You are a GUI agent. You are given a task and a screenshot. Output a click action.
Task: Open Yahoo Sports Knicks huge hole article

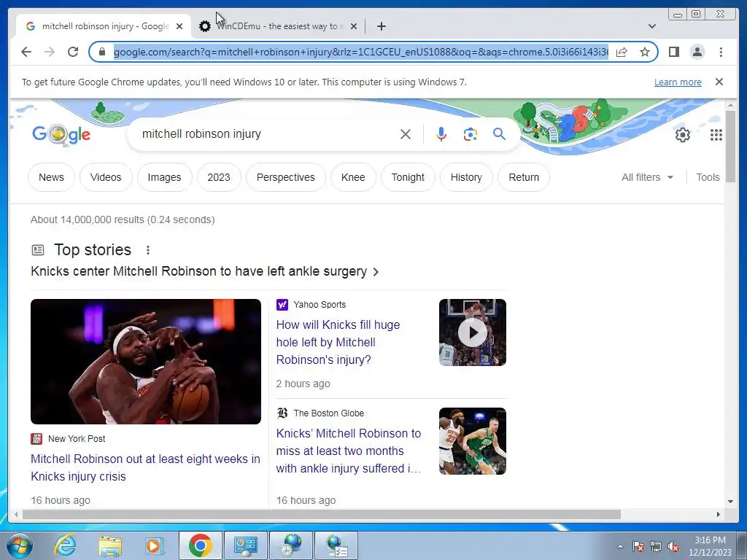[338, 343]
